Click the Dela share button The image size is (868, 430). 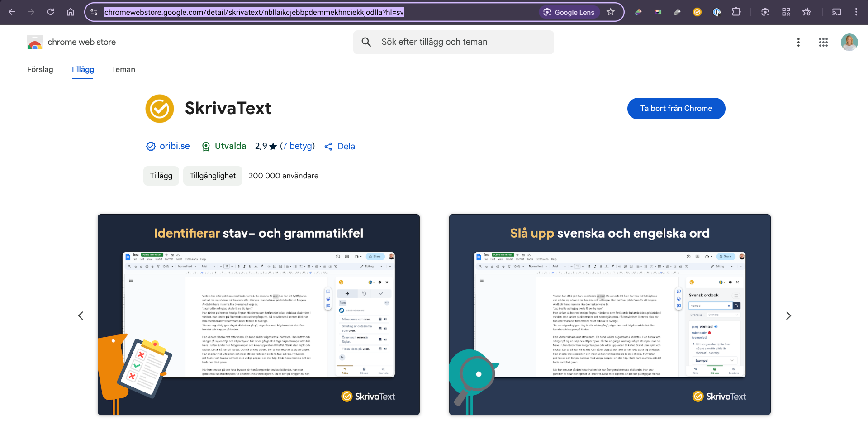tap(340, 146)
